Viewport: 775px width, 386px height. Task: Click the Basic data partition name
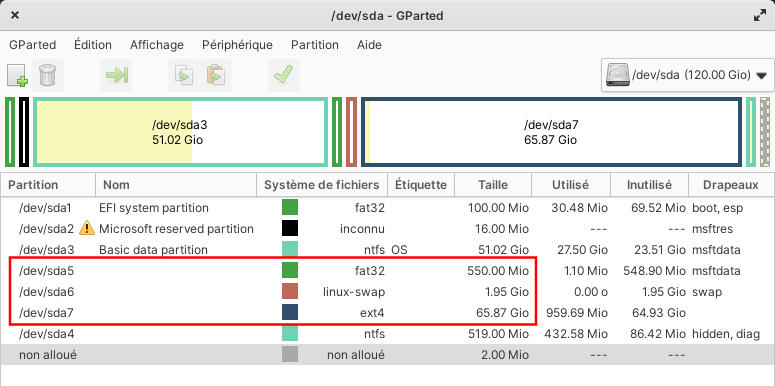(153, 250)
